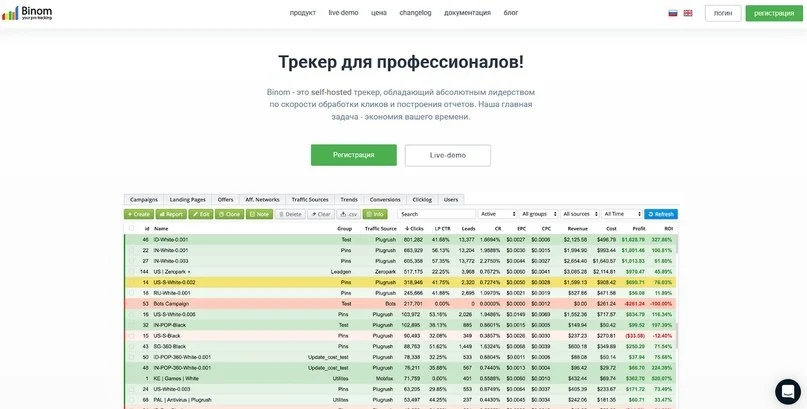Select campaign US | Zeropark +
Screen dimensions: 807x409
(x=400, y=272)
